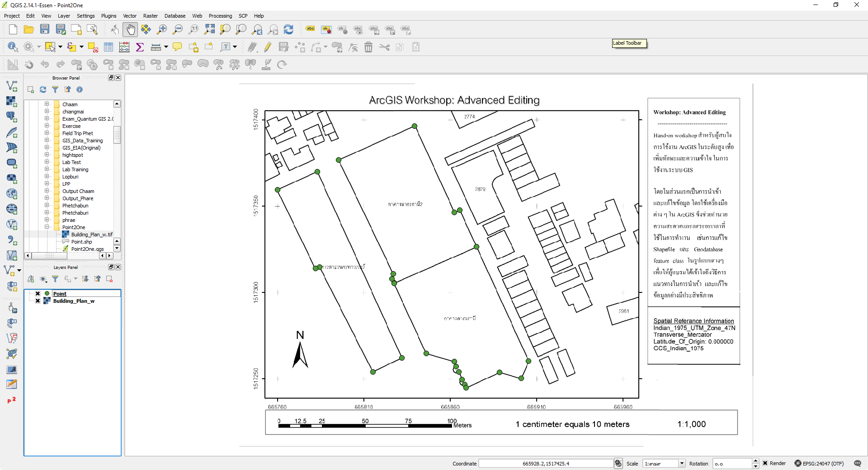Click the Browser Panel vertical scrollbar thumb
Image resolution: width=868 pixels, height=470 pixels.
[117, 135]
